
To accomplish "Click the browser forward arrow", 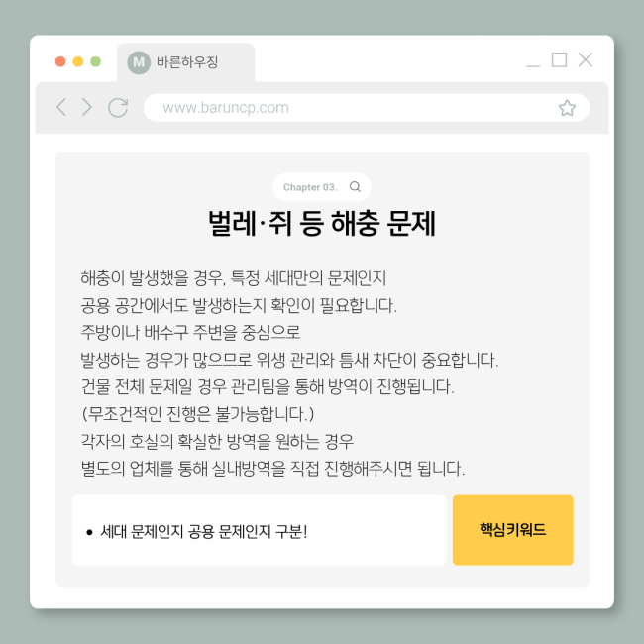I will pos(86,107).
